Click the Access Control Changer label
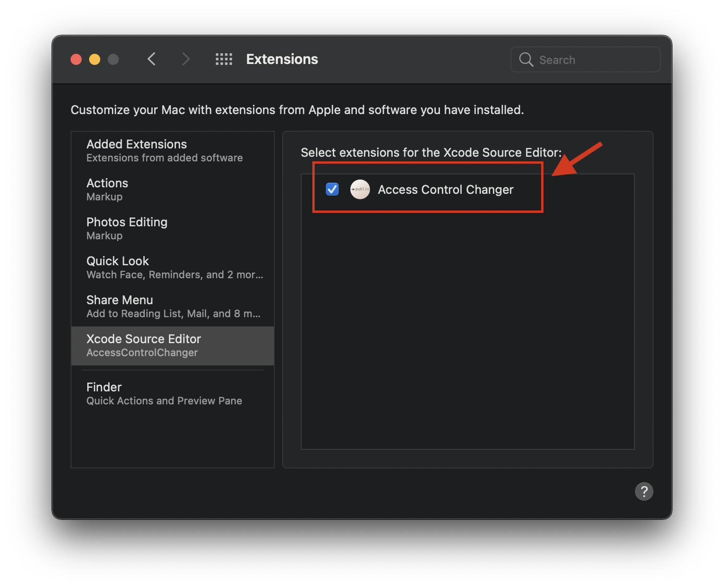 tap(446, 190)
